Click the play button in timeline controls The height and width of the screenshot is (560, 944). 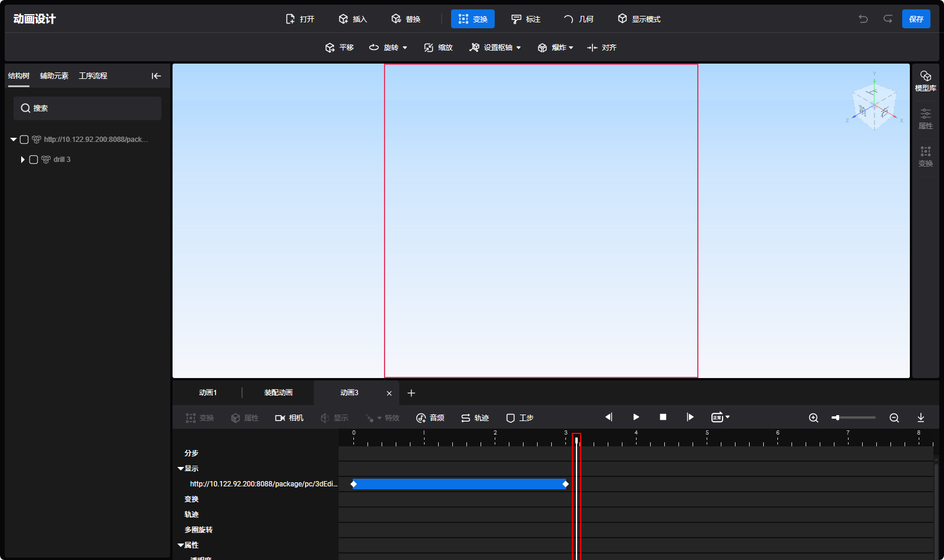click(636, 417)
